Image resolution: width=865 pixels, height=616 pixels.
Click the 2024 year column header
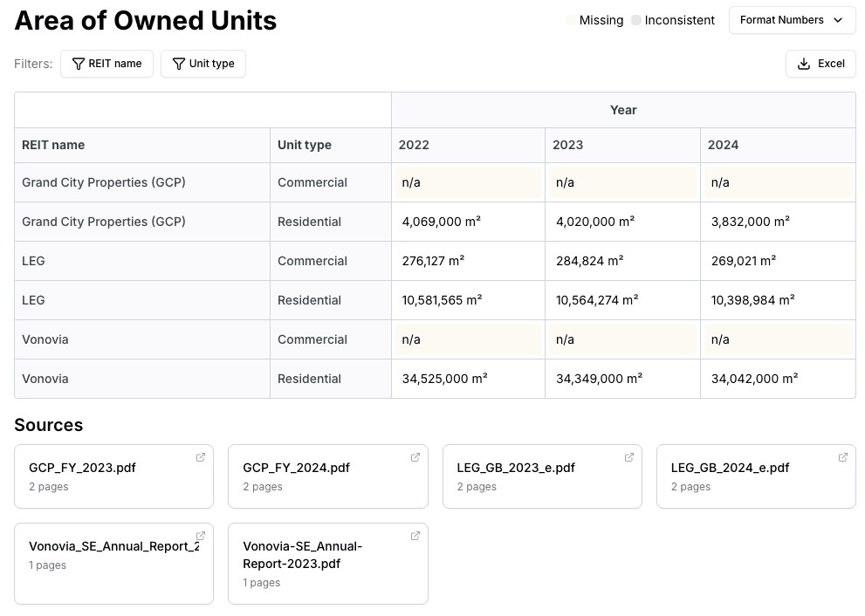[778, 145]
